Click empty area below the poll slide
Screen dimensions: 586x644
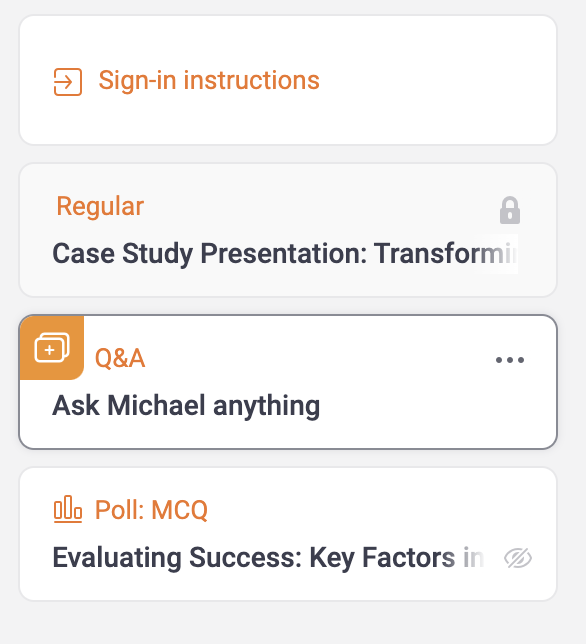coord(288,622)
